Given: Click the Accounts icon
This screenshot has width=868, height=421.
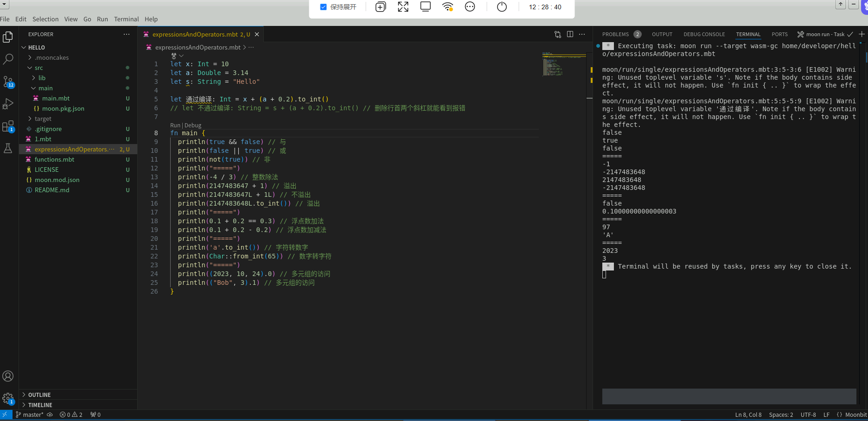Looking at the screenshot, I should click(x=8, y=376).
